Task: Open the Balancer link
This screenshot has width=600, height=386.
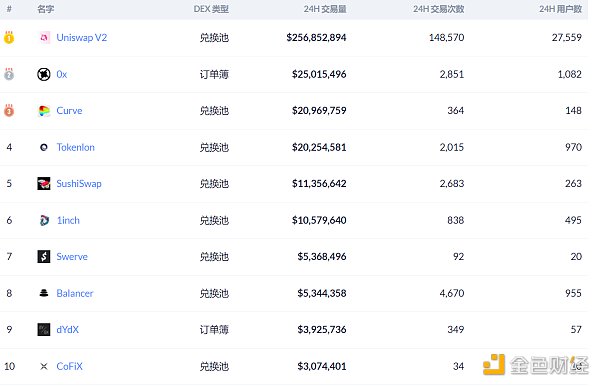Action: [x=75, y=293]
